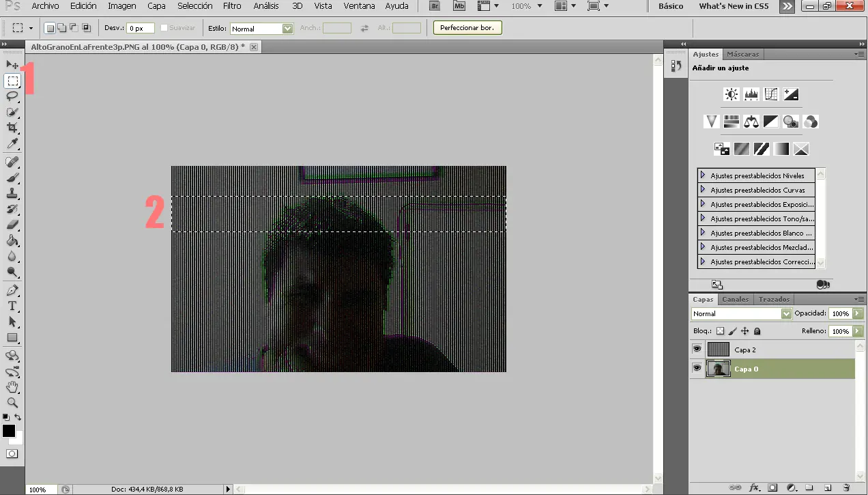The height and width of the screenshot is (495, 868).
Task: Select the Zoom tool
Action: 12,404
